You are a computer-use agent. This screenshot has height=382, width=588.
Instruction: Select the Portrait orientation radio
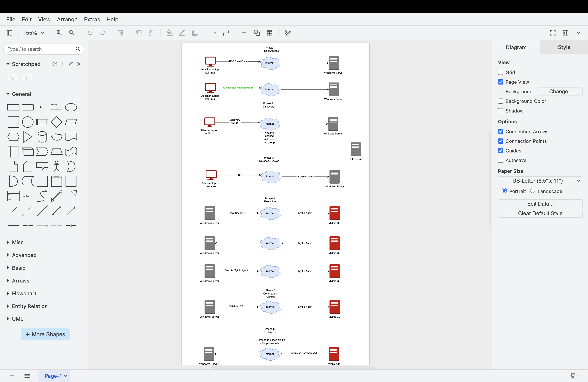(x=504, y=191)
